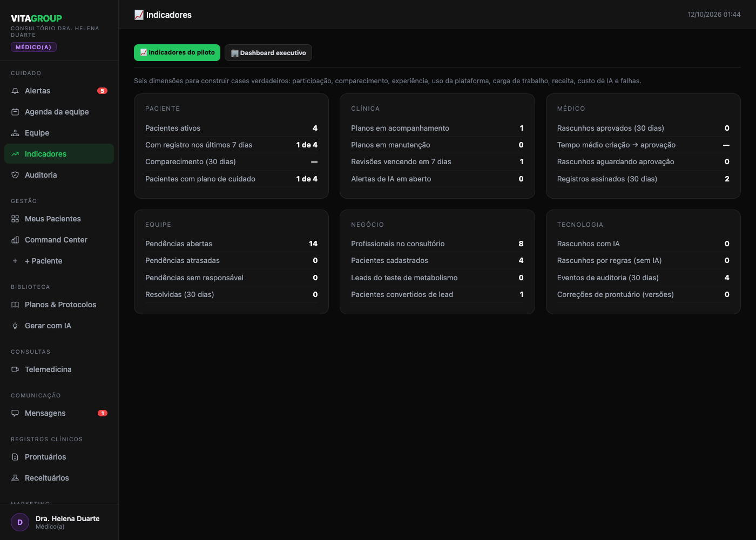The width and height of the screenshot is (756, 540).
Task: Click the flask icon for Receituários
Action: coord(15,478)
